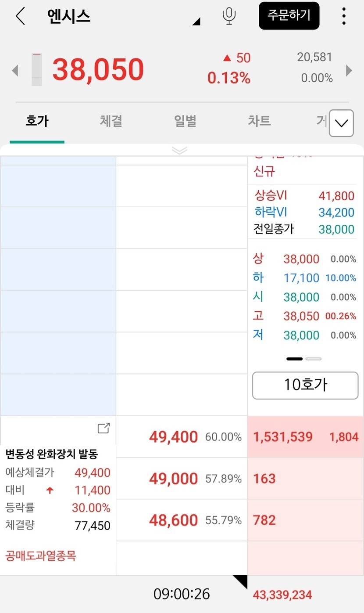Tap the microphone voice search icon

point(228,16)
